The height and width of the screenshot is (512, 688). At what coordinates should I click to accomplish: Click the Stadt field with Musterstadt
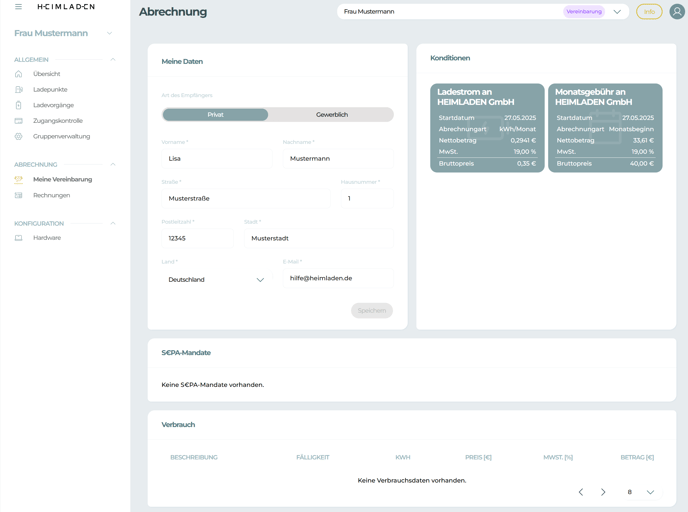319,238
